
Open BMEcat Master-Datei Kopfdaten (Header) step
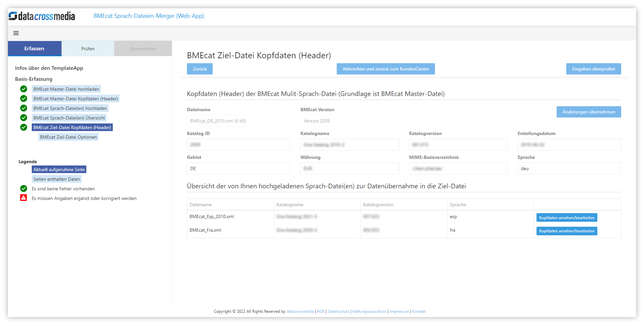(75, 99)
